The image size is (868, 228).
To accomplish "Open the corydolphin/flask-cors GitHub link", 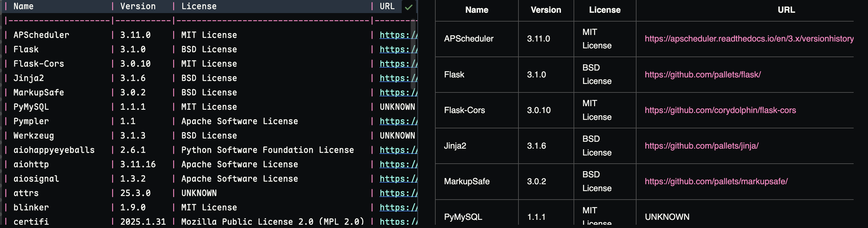I will [x=720, y=110].
